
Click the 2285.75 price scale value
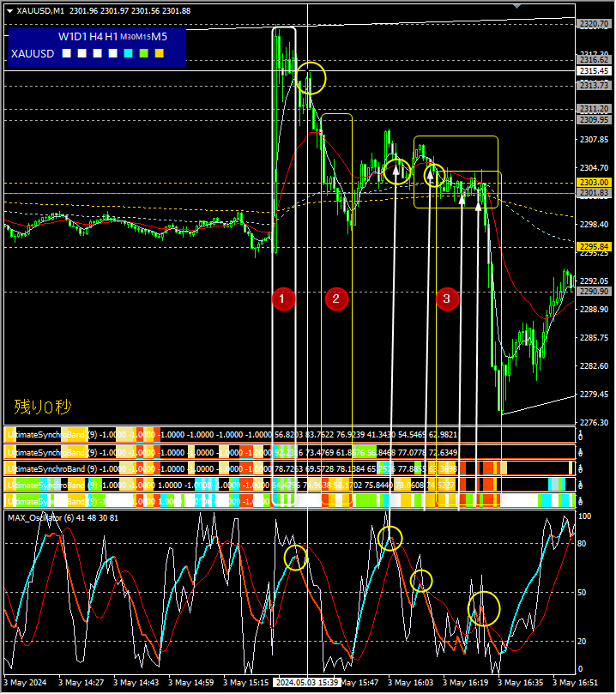coord(594,338)
